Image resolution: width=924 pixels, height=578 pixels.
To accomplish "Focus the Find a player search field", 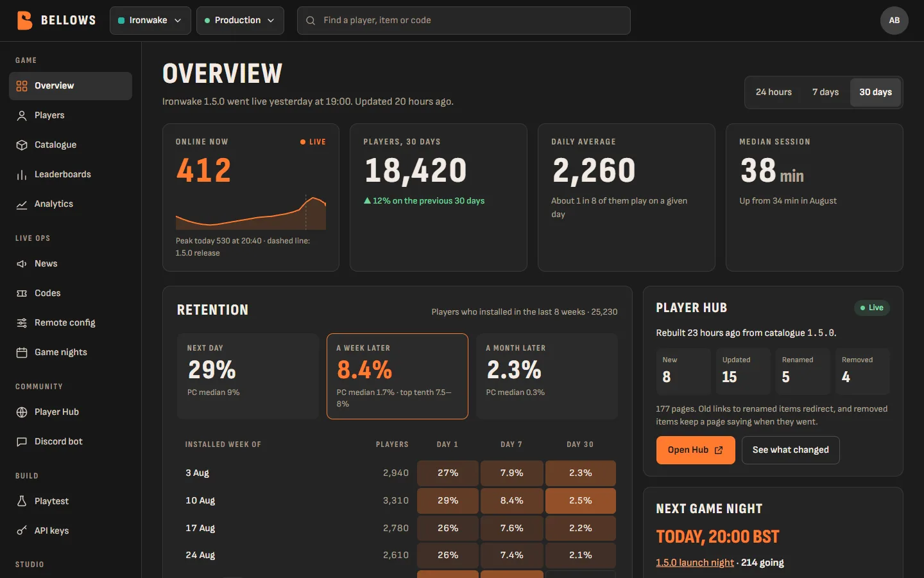I will (x=464, y=21).
